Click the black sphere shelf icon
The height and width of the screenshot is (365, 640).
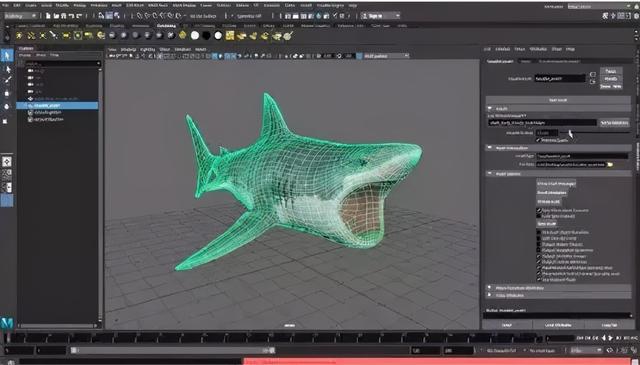tap(206, 36)
